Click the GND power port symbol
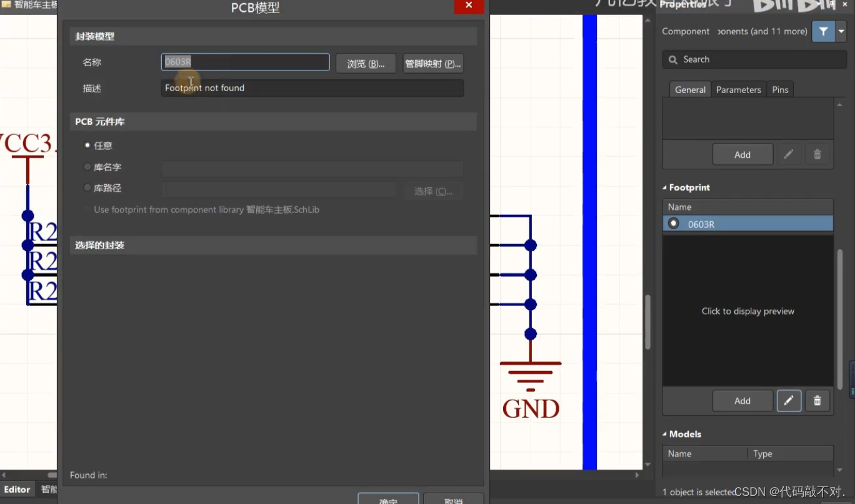The height and width of the screenshot is (504, 855). coord(531,390)
